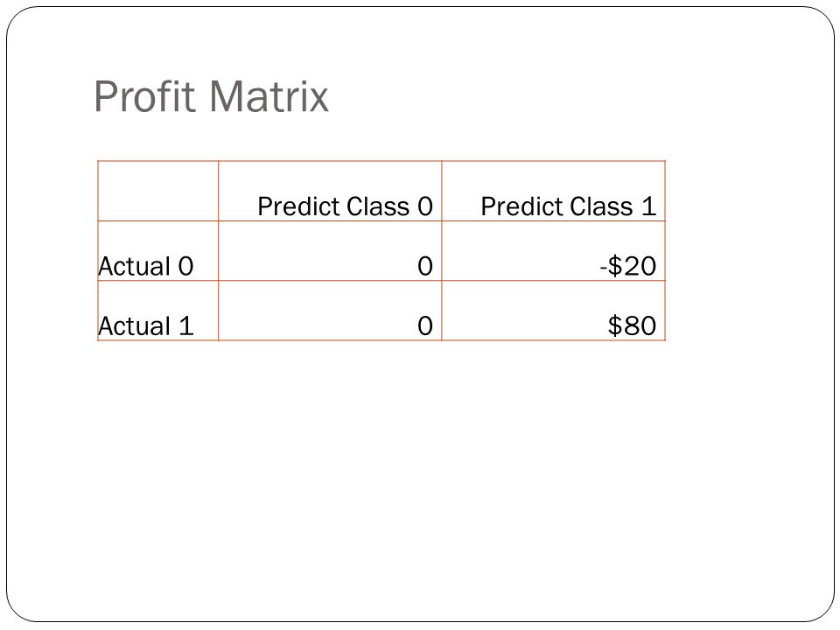
Task: Select the -$20 profit cell
Action: pyautogui.click(x=553, y=251)
